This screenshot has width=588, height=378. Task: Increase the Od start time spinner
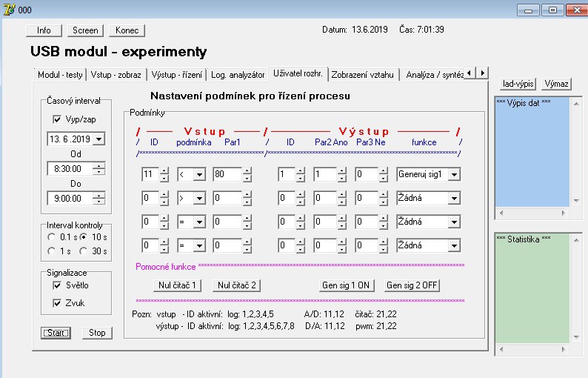click(99, 165)
